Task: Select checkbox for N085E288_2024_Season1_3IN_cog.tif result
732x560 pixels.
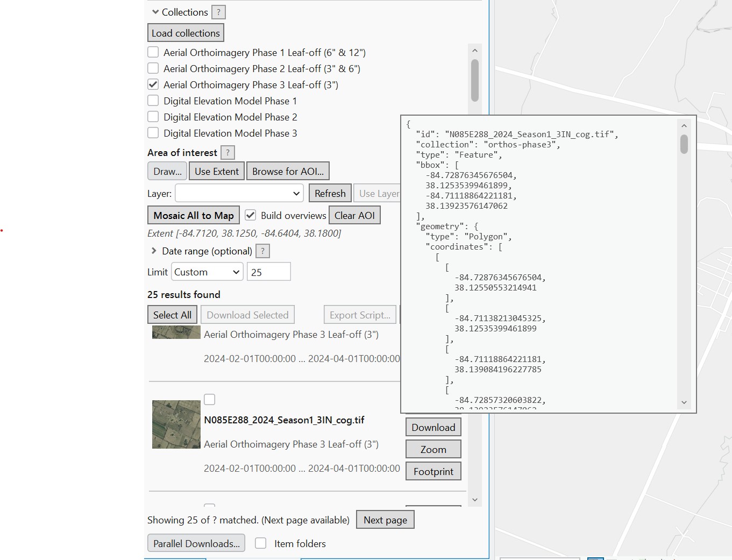Action: pyautogui.click(x=210, y=399)
